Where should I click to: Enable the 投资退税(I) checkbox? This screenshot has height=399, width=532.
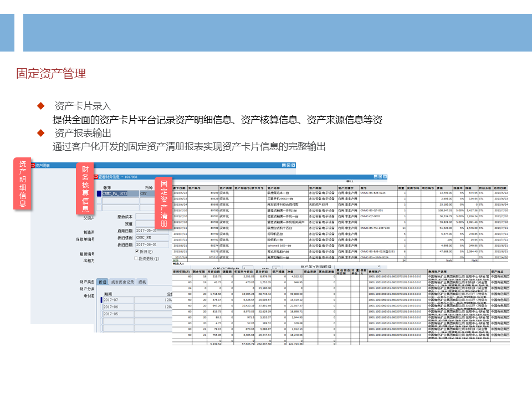[x=136, y=259]
